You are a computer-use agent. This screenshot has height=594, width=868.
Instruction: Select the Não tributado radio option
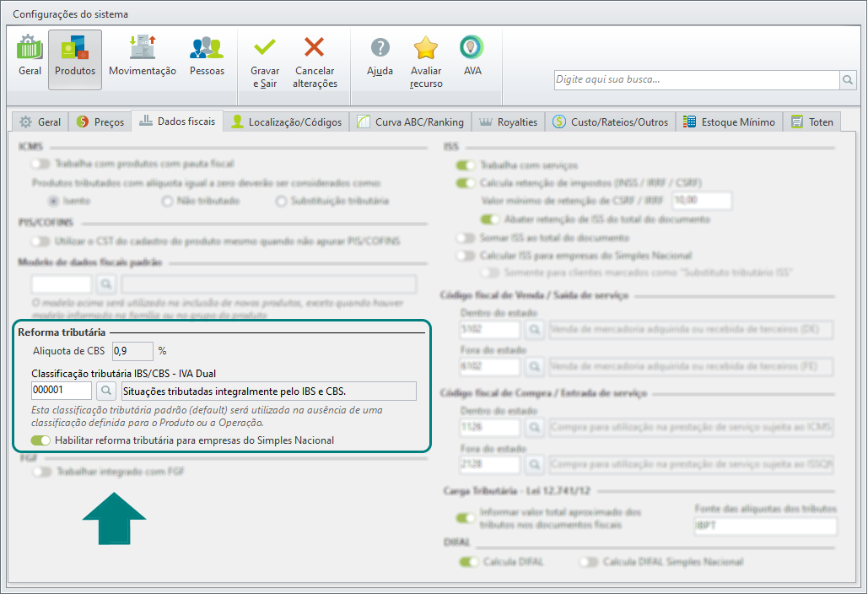(x=167, y=201)
